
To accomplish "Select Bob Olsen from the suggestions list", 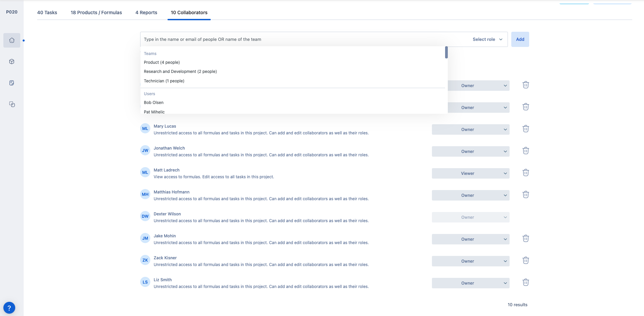I will tap(154, 102).
